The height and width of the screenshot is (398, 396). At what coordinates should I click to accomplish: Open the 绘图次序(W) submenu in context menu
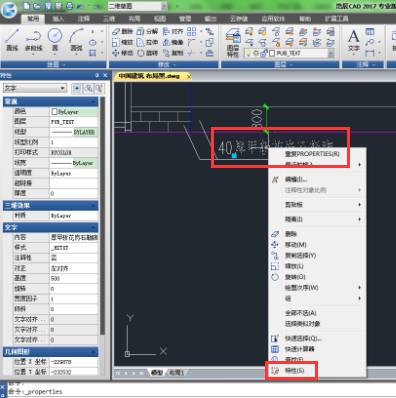tap(316, 287)
